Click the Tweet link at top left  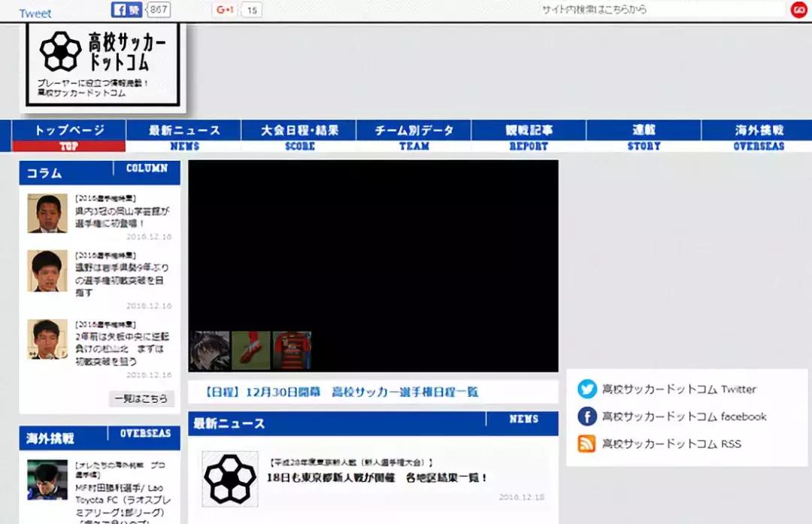(x=35, y=11)
